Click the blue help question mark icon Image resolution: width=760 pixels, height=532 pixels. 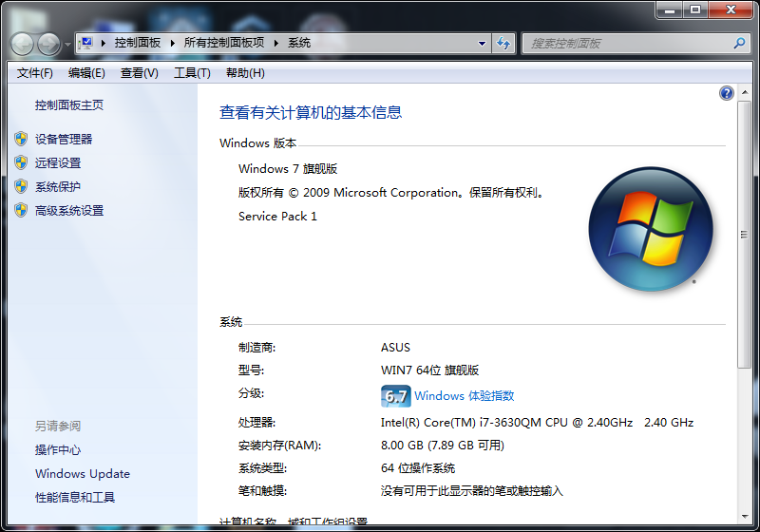click(726, 93)
